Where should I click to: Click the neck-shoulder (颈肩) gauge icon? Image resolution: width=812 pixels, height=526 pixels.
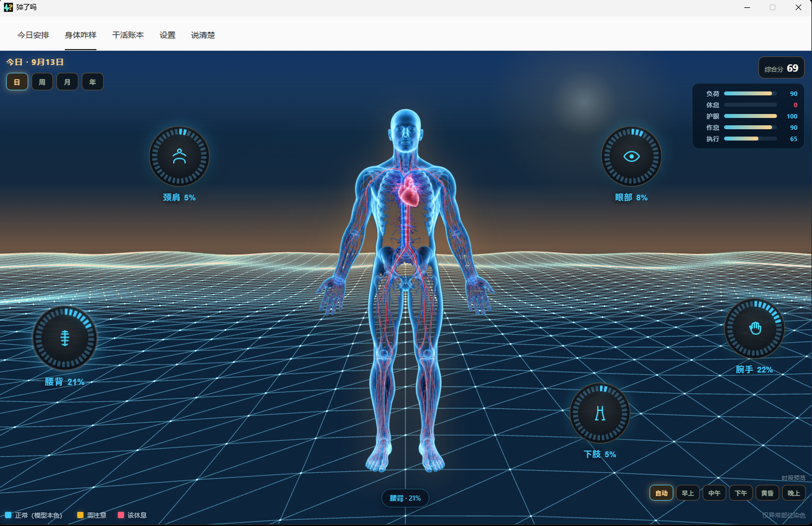pos(179,156)
